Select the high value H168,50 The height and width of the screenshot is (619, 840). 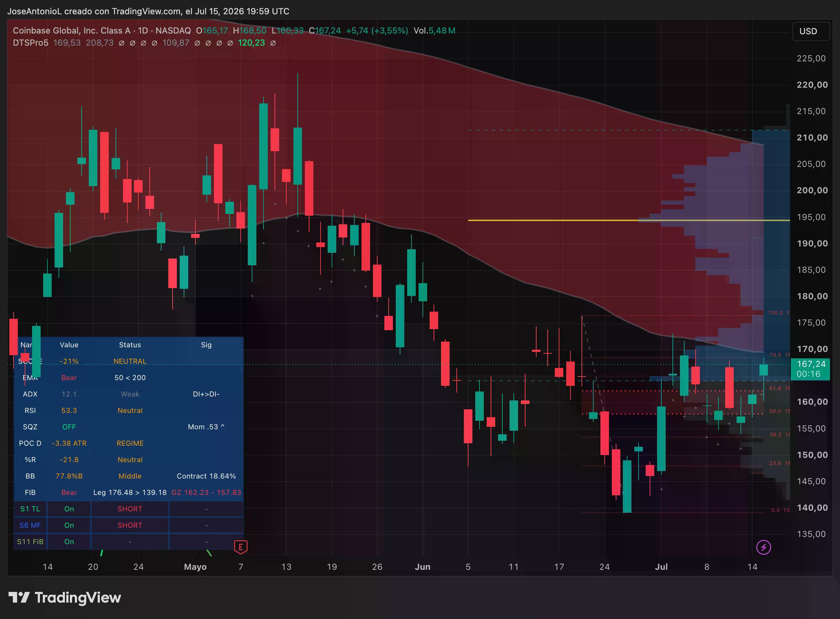coord(250,31)
